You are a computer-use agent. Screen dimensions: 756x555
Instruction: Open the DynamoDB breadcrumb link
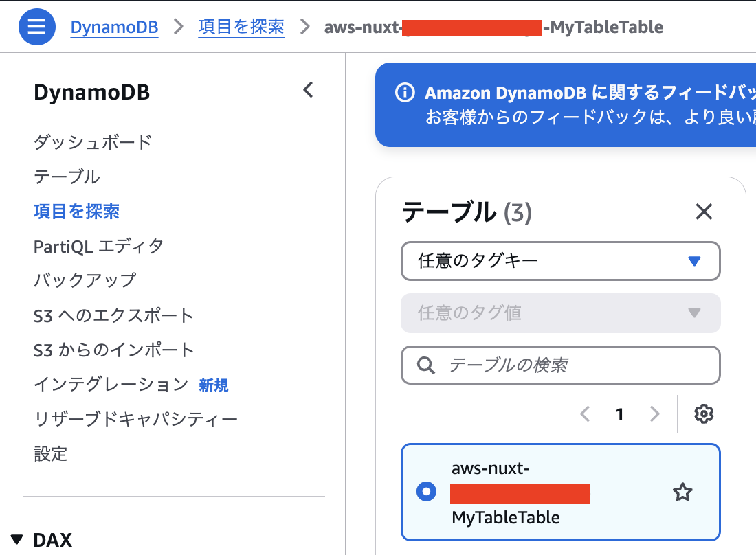pos(114,27)
